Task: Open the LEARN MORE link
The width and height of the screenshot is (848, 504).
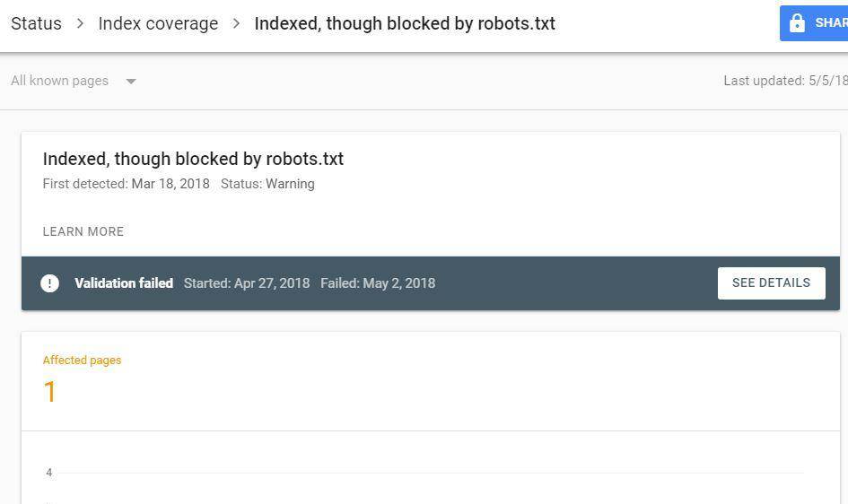Action: (83, 231)
